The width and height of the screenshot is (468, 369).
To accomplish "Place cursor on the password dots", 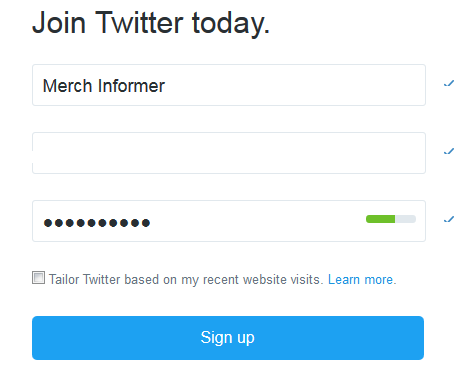I will (97, 223).
